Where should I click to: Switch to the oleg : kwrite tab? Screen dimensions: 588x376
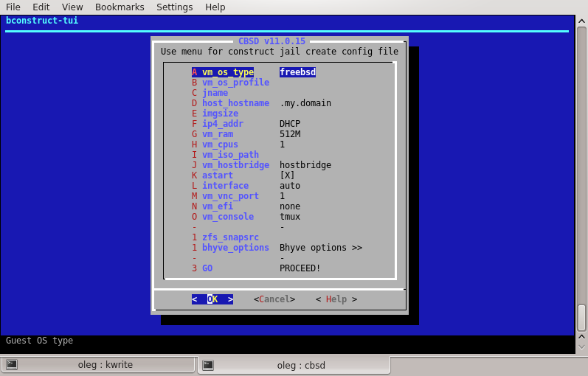click(x=98, y=365)
